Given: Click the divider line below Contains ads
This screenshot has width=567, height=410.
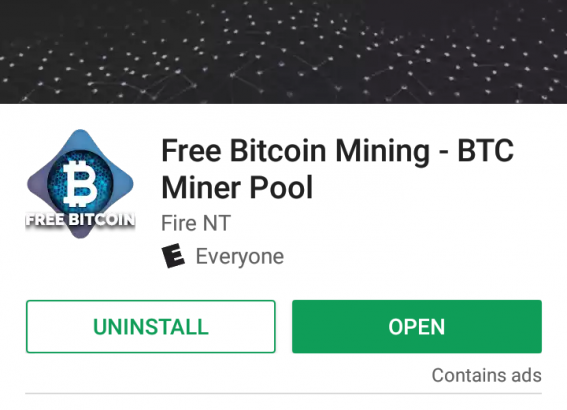Looking at the screenshot, I should click(x=284, y=393).
